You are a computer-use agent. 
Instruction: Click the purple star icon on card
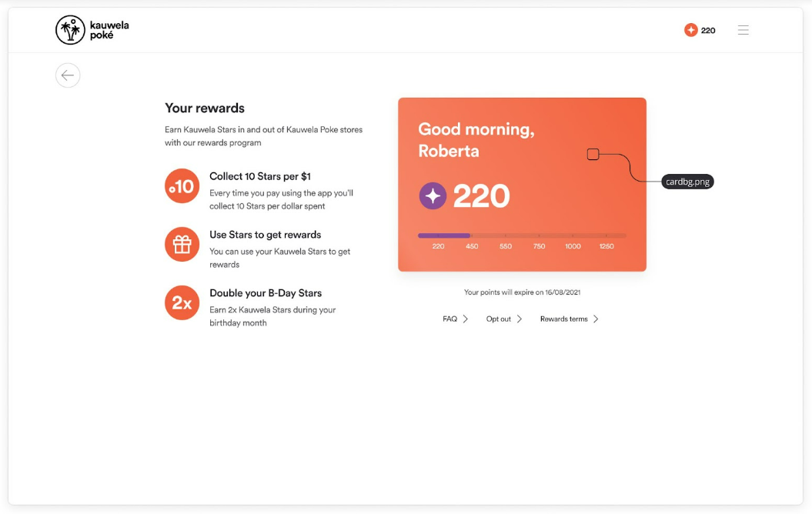[433, 196]
